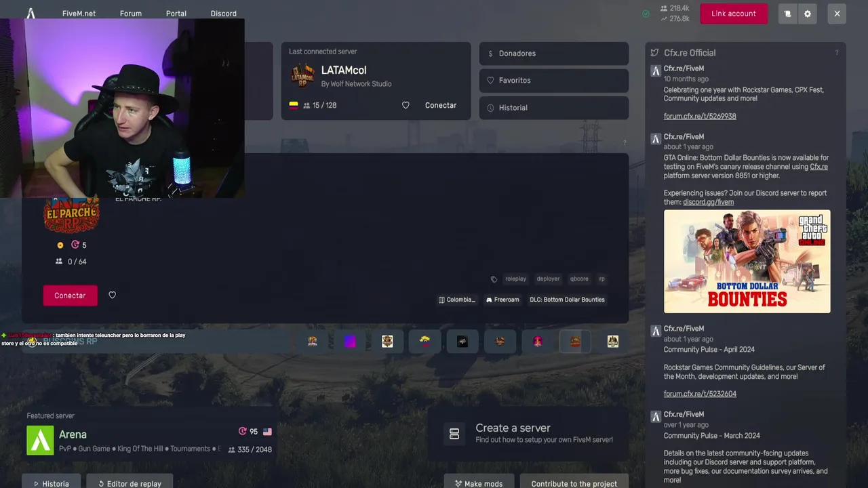Click the LATAMcol server logo
This screenshot has width=868, height=488.
(302, 76)
